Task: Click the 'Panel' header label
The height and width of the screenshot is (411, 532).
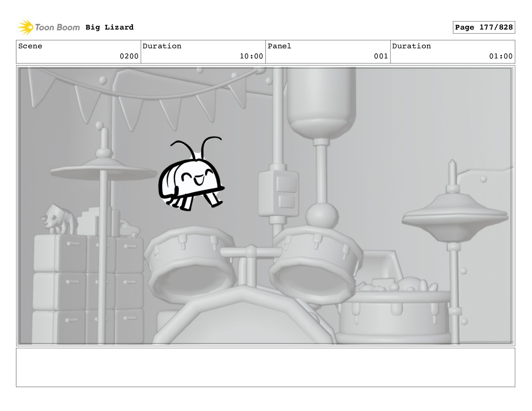Action: pyautogui.click(x=279, y=46)
